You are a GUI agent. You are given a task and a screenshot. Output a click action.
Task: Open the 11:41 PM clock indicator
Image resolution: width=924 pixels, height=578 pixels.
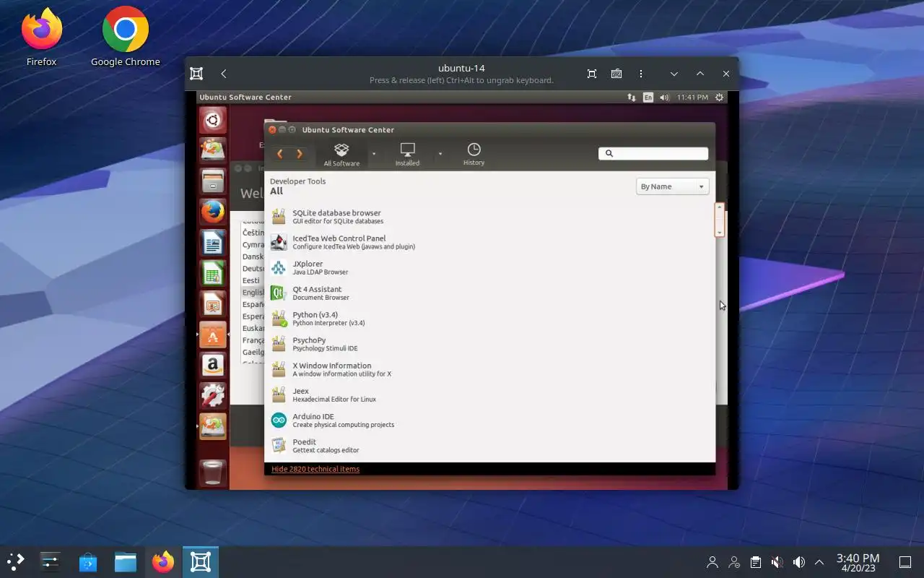coord(692,97)
